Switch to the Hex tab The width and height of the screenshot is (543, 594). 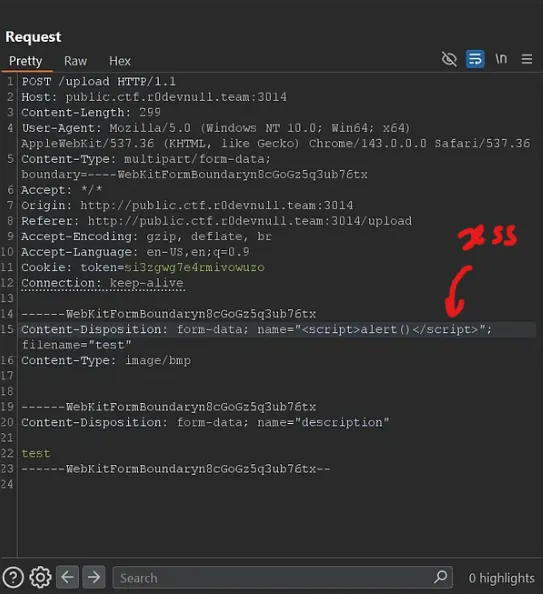(x=120, y=61)
